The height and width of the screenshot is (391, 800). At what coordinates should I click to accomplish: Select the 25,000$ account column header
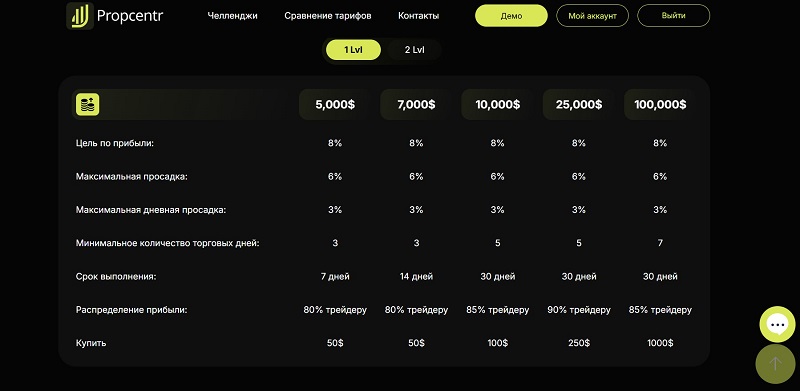click(x=579, y=105)
